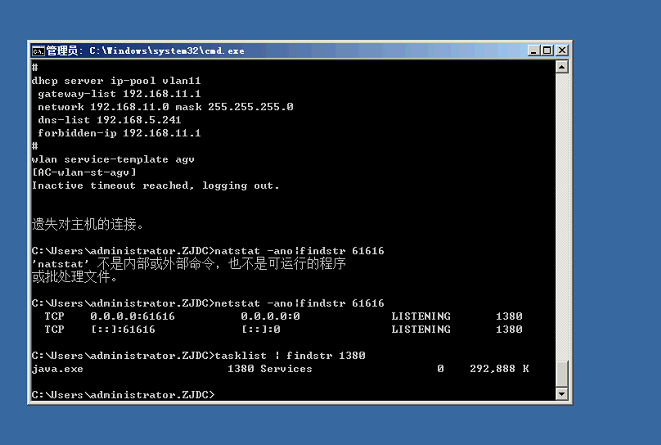
Task: Close the cmd.exe window
Action: pos(562,51)
